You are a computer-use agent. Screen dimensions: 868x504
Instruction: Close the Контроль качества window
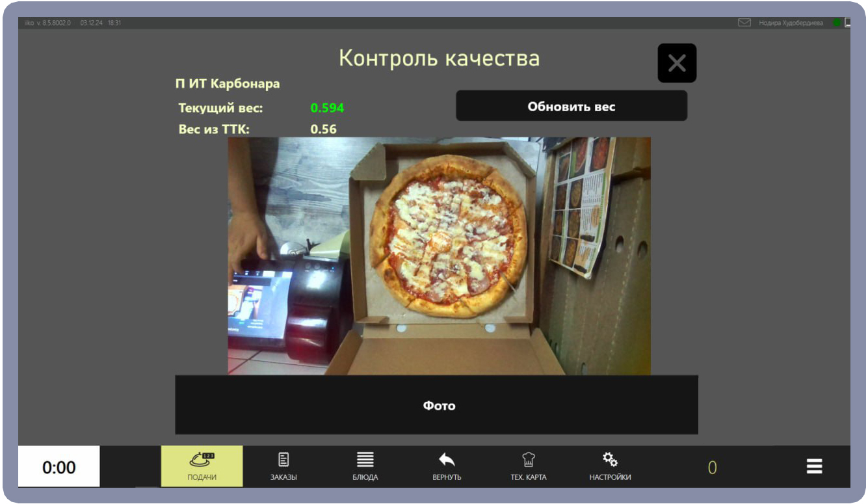coord(676,62)
